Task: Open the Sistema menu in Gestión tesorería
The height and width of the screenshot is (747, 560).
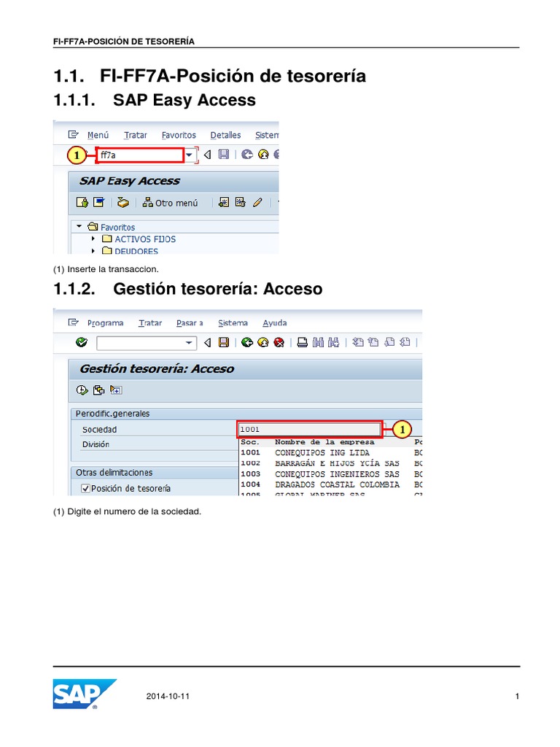Action: pos(233,323)
